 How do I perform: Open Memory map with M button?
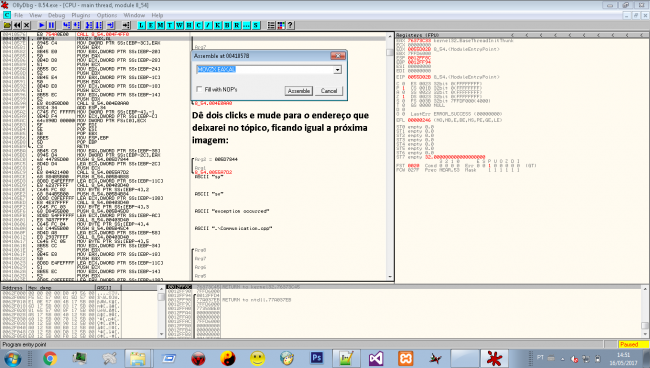tap(160, 25)
